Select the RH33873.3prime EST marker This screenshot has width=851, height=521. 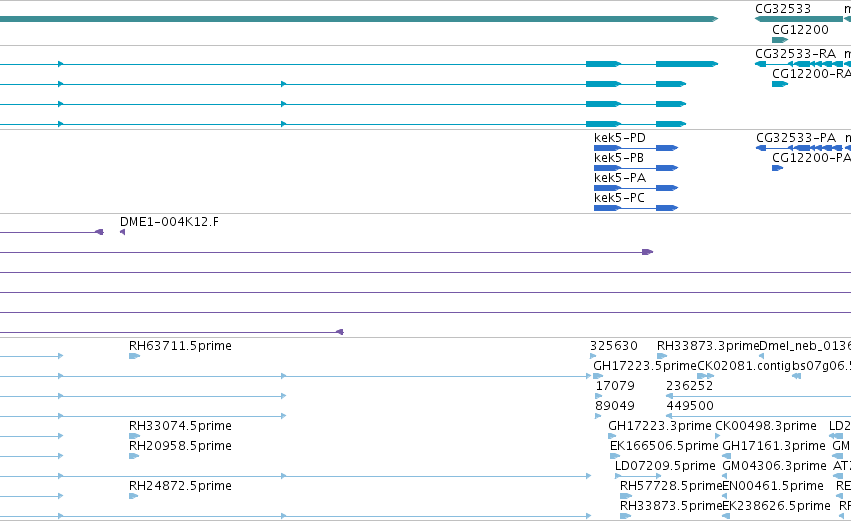(x=662, y=356)
